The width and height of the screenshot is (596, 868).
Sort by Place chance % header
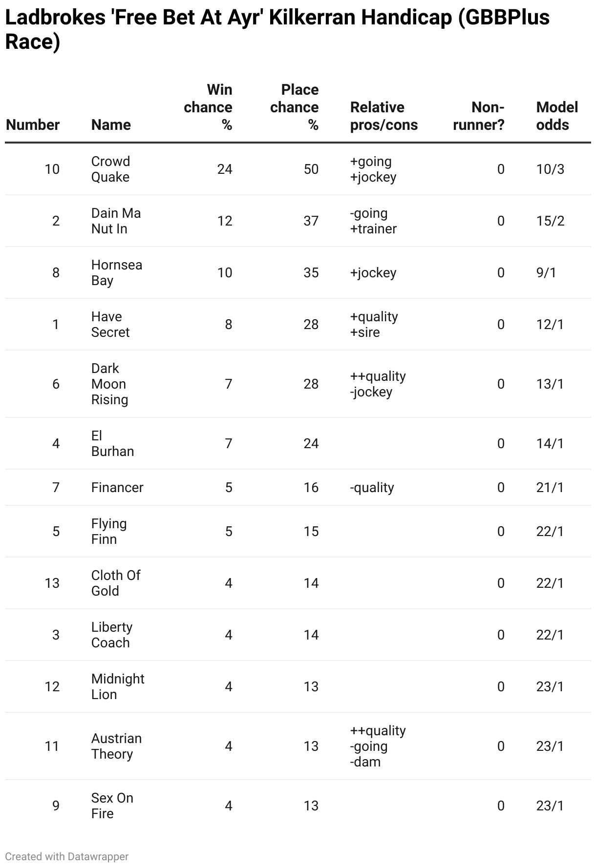click(x=294, y=107)
